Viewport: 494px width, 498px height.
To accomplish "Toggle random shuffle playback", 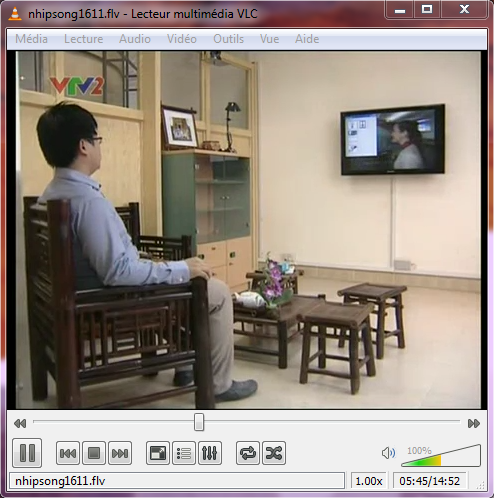I will point(274,453).
